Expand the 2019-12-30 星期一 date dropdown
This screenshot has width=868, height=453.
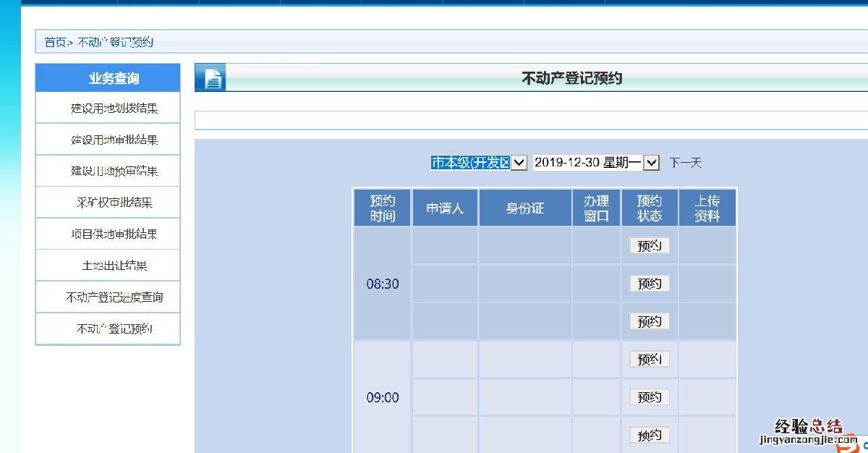coord(596,163)
